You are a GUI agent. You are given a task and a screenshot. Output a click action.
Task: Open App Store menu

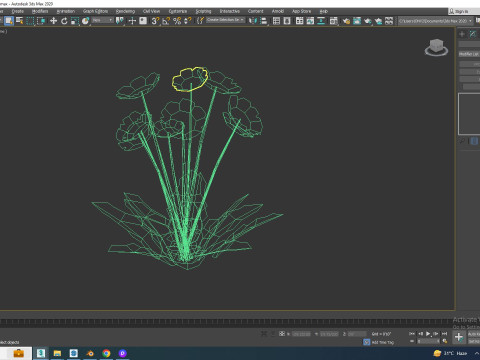coord(301,11)
